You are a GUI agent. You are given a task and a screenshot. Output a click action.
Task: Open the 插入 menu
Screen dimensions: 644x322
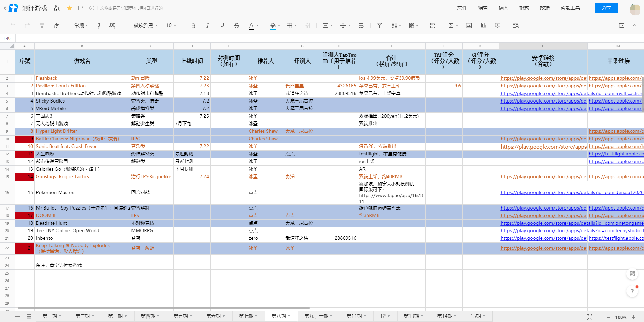(503, 8)
